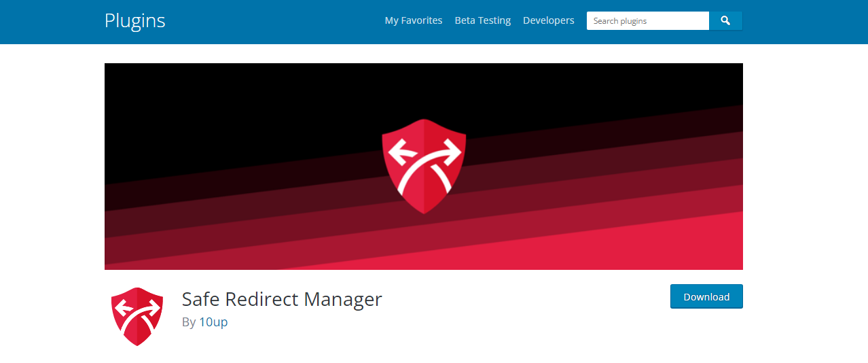
Task: Go to Beta Testing page
Action: (x=483, y=20)
